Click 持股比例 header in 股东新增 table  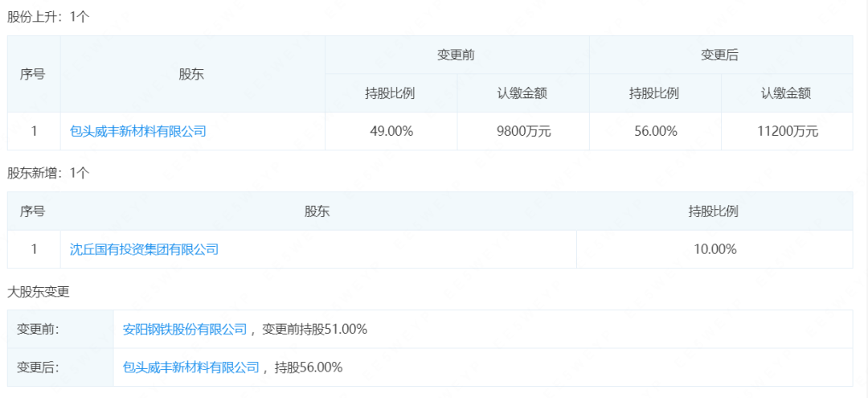point(714,211)
